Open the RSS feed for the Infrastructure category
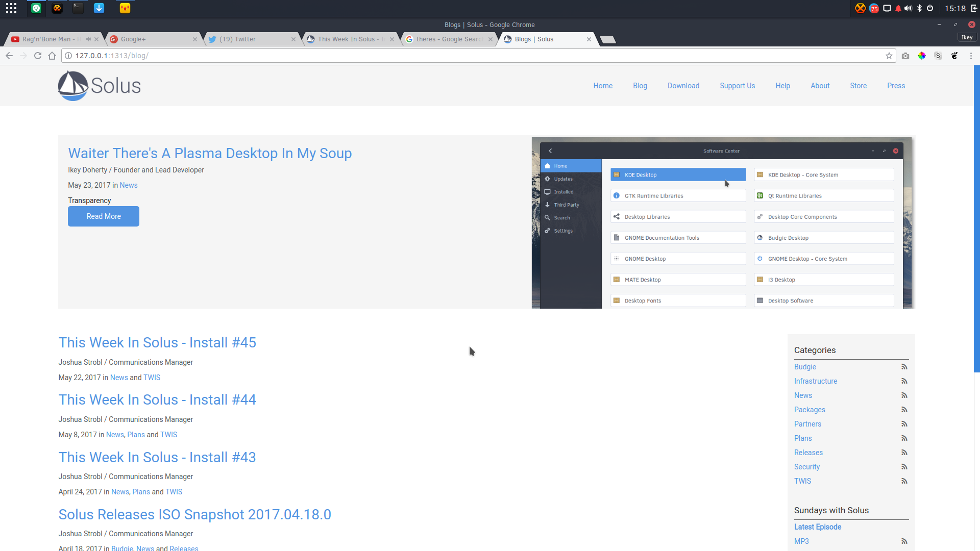 tap(904, 381)
